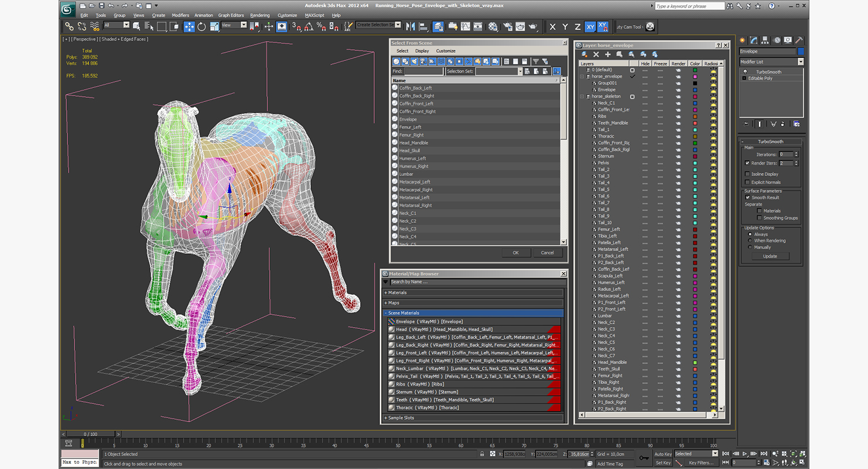868x469 pixels.
Task: Open the Mirror tool in main toolbar
Action: click(x=410, y=26)
